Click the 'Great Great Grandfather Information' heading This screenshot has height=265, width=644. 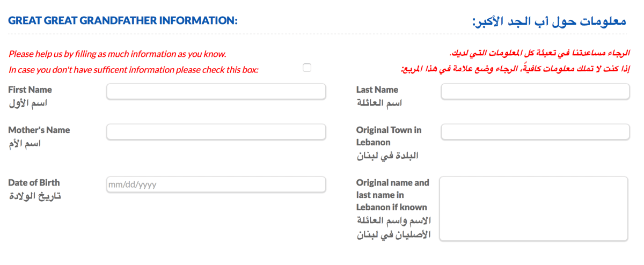pyautogui.click(x=123, y=21)
